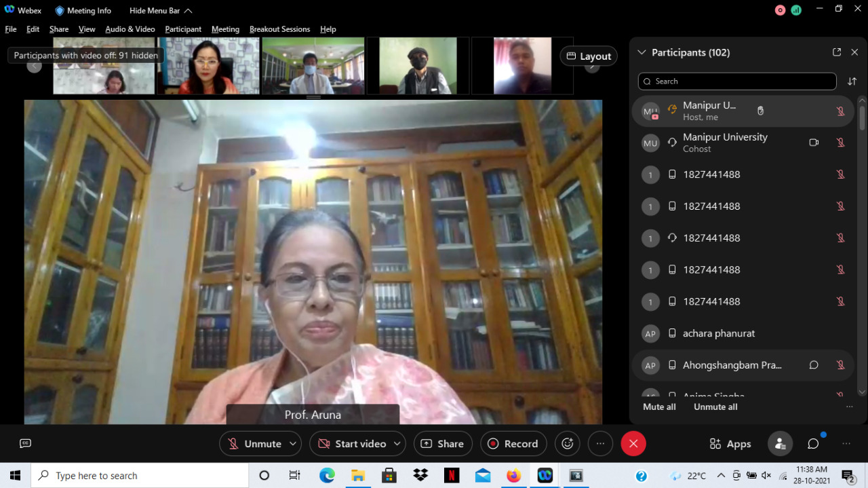
Task: Open Microsoft Edge from the taskbar
Action: (327, 475)
